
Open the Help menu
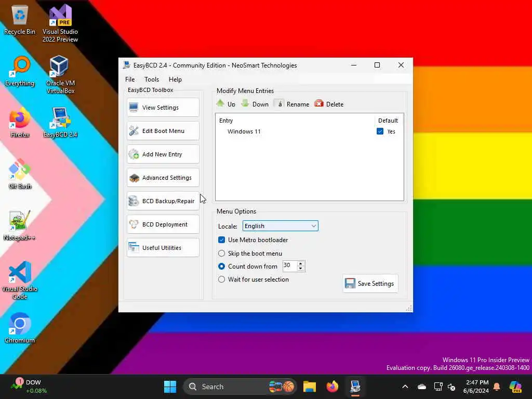tap(175, 79)
